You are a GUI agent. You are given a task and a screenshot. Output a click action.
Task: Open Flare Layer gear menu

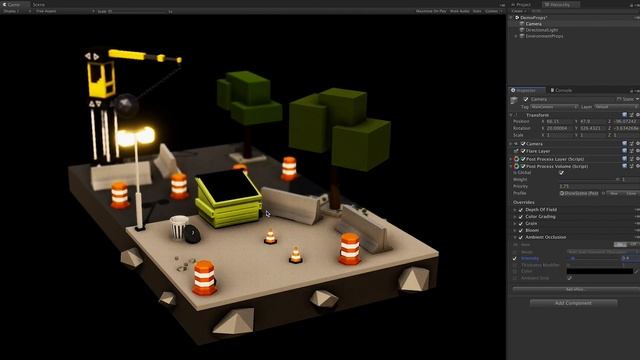pos(638,151)
